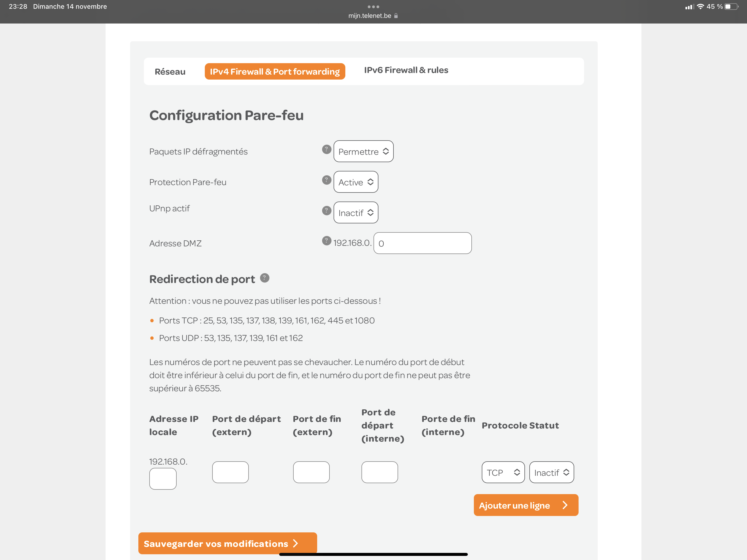The image size is (747, 560).
Task: Click the Adresse DMZ input field
Action: pyautogui.click(x=422, y=243)
